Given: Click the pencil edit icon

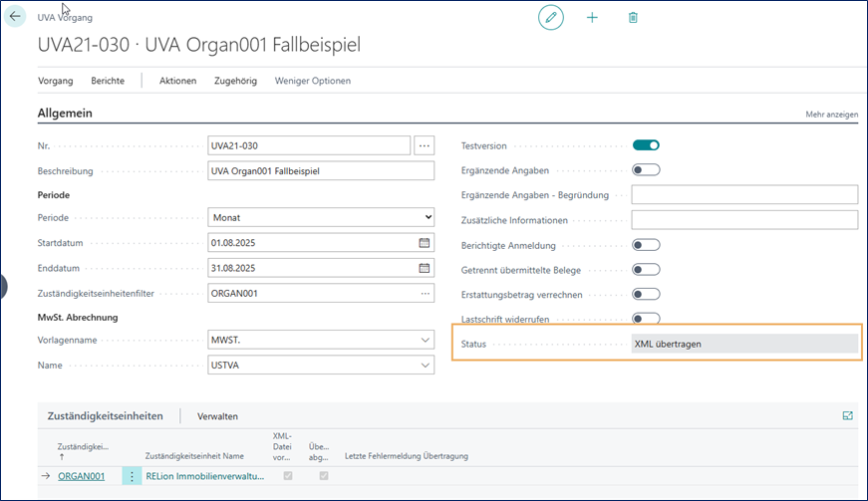Looking at the screenshot, I should coord(551,18).
